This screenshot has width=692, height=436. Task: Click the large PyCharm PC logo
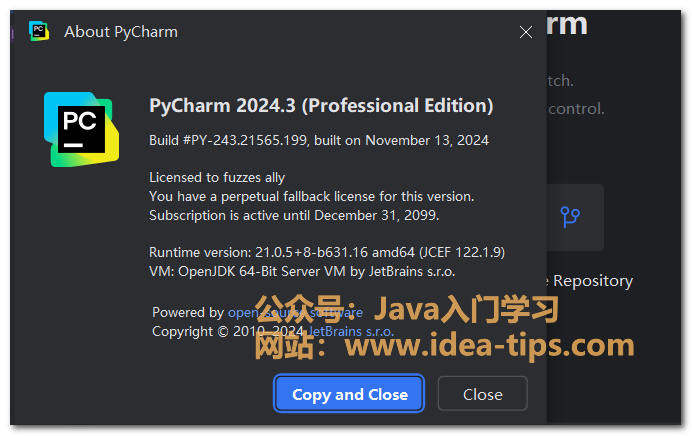click(x=81, y=129)
